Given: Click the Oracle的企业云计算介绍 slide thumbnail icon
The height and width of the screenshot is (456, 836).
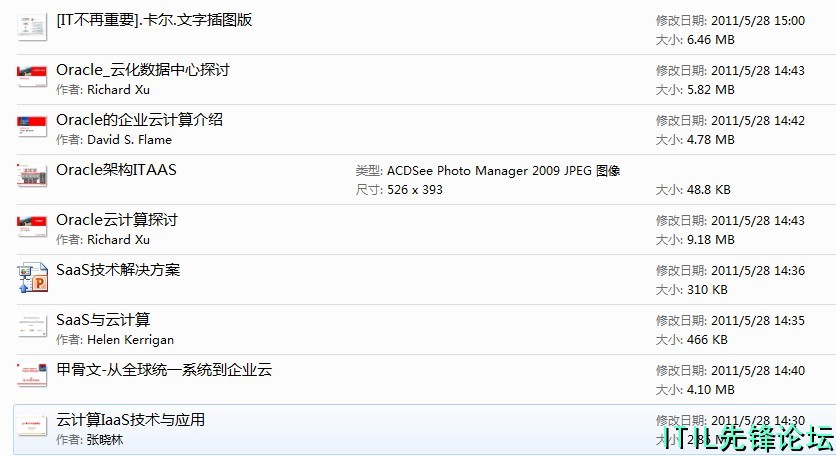Looking at the screenshot, I should coord(32,127).
